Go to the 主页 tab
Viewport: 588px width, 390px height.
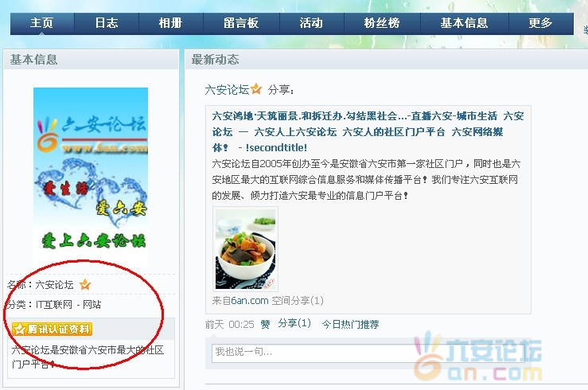coord(42,23)
